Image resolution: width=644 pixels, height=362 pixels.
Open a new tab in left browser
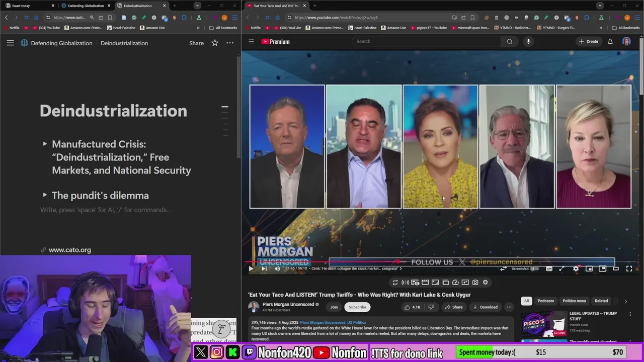coord(174,6)
